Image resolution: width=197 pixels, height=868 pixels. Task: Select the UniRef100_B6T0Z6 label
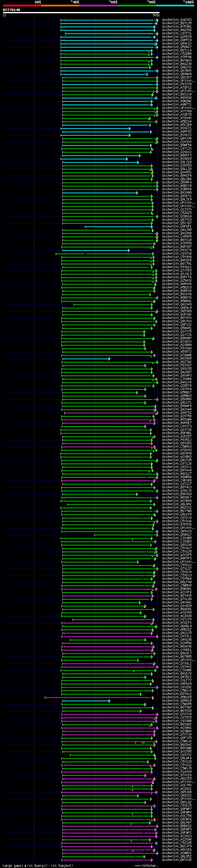177,860
